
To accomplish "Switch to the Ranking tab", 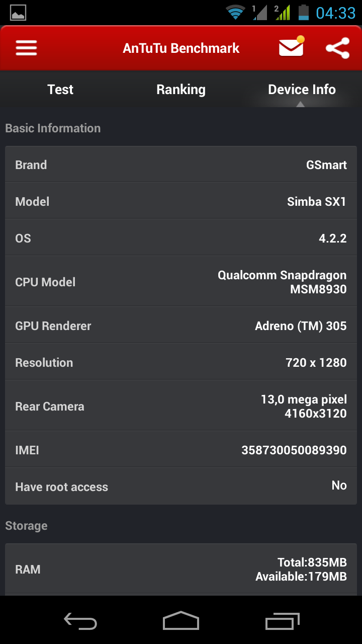I will (181, 90).
